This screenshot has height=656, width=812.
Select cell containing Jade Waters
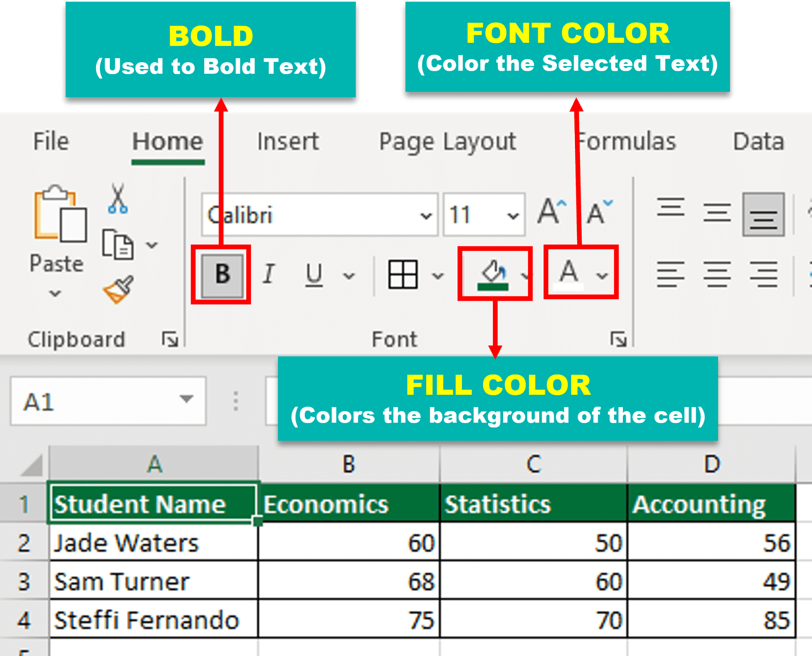point(154,543)
